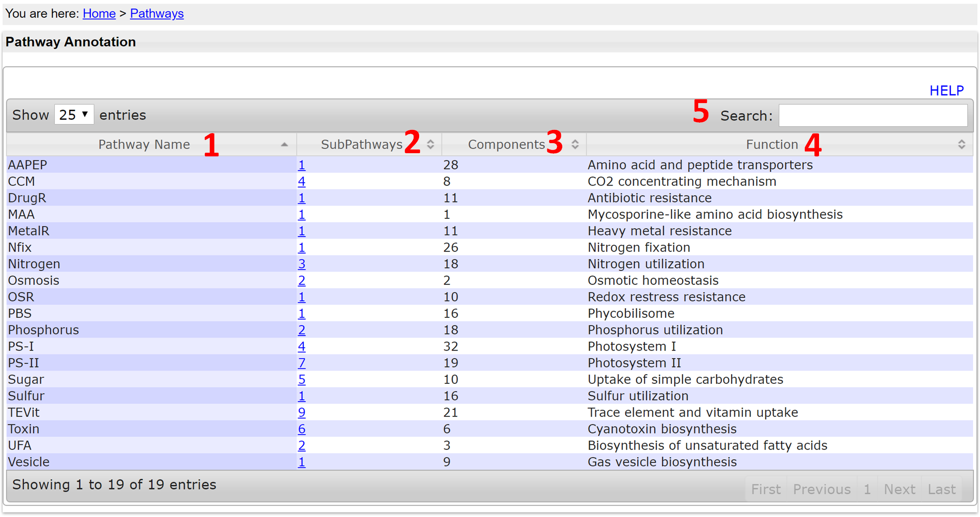The image size is (980, 517).
Task: Click 'Gas vesicle biosynthesis' function text
Action: (x=662, y=462)
